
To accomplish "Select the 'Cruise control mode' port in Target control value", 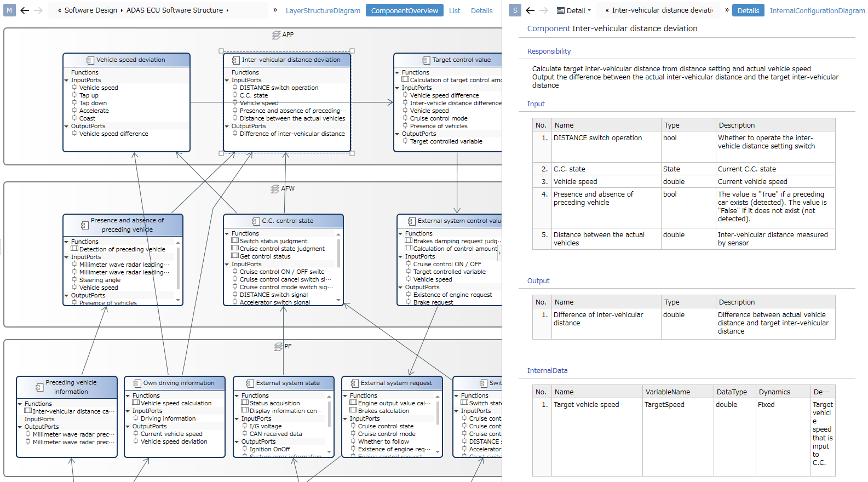I will [439, 118].
